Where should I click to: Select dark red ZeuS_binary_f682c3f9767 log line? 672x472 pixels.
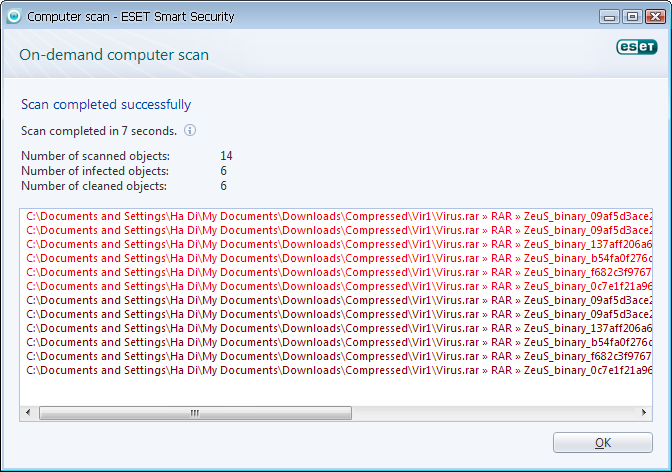point(339,356)
